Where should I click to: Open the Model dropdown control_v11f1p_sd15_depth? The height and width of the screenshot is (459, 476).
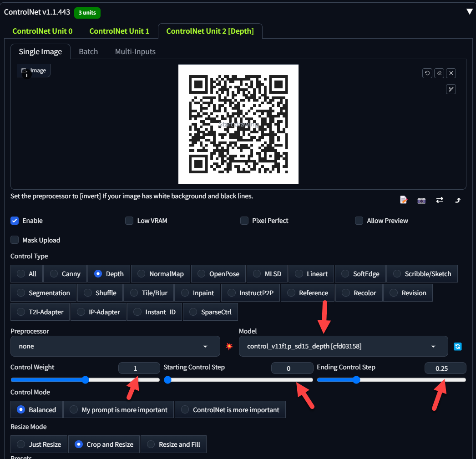(x=343, y=346)
